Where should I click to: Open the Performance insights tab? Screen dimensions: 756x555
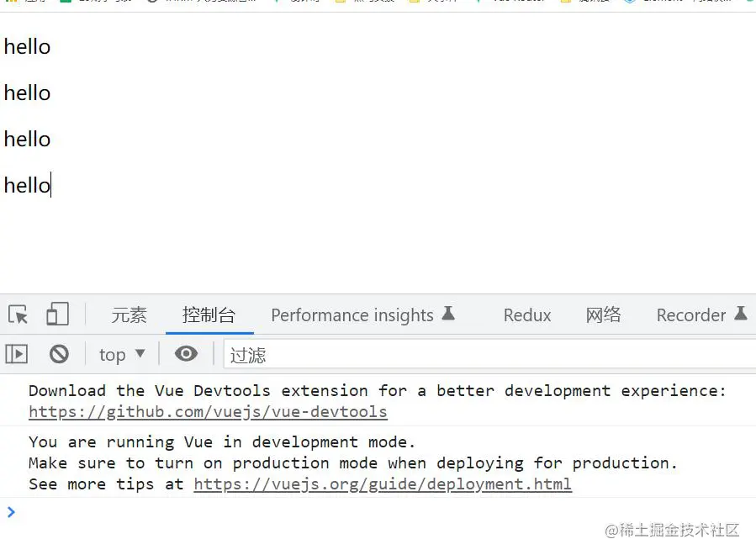pos(363,314)
